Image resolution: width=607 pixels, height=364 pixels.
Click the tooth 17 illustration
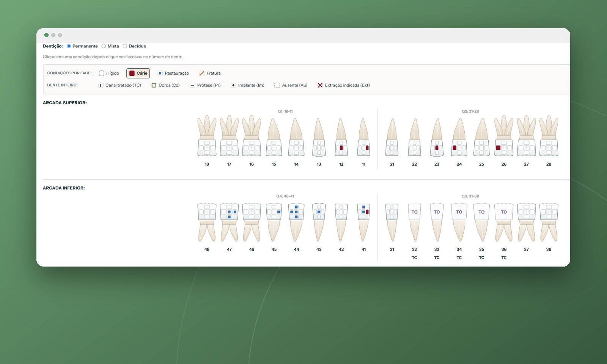[x=229, y=136]
